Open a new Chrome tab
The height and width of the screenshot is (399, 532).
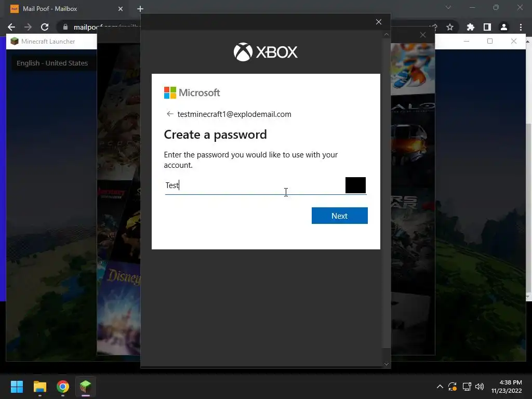pyautogui.click(x=140, y=9)
